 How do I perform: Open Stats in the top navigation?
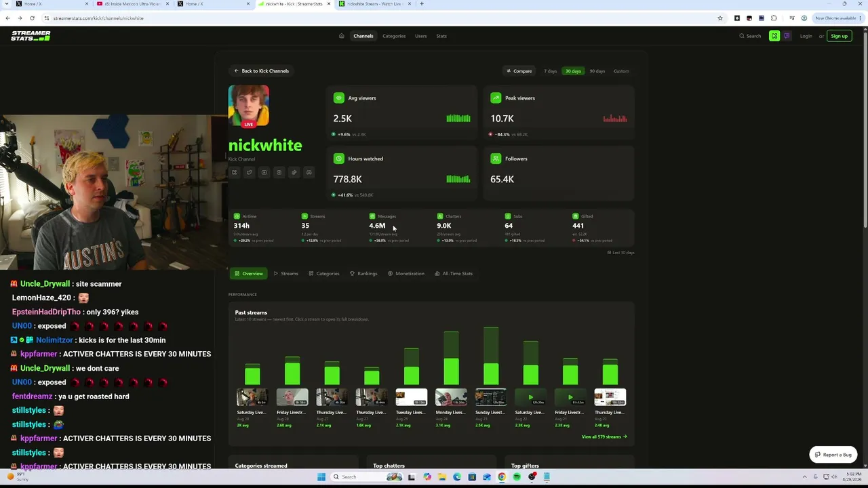point(441,36)
